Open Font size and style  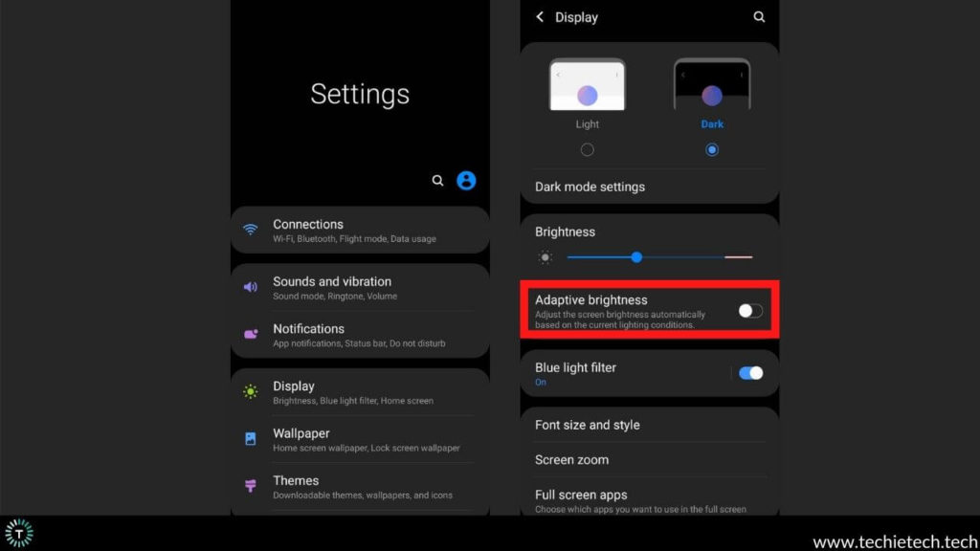click(650, 425)
